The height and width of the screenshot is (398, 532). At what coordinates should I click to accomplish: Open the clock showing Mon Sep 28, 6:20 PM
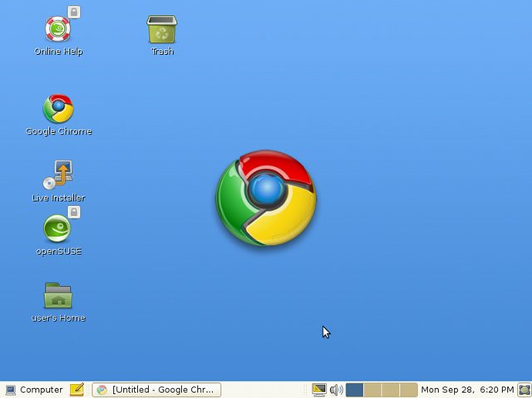coord(467,390)
